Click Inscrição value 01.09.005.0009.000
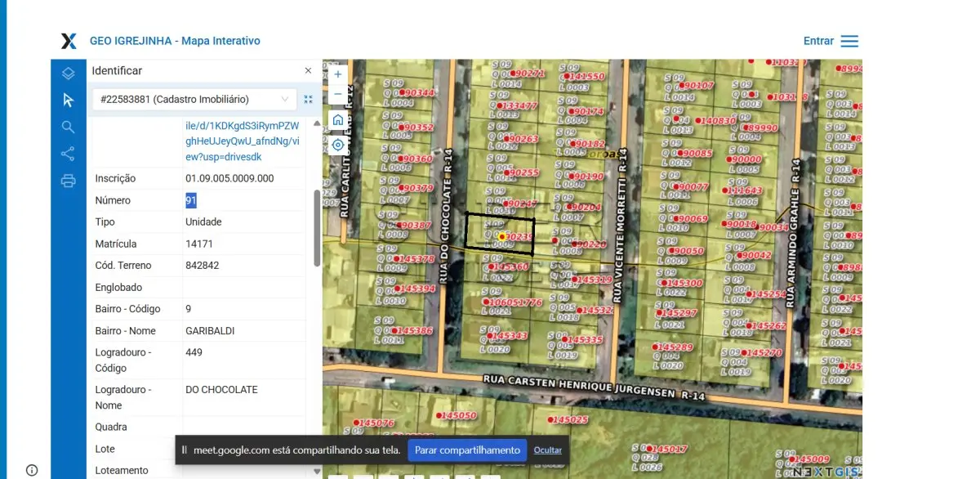This screenshot has height=479, width=980. tap(229, 178)
